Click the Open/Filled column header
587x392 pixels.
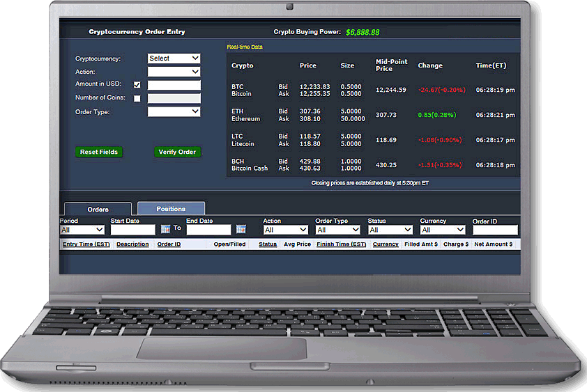click(x=229, y=244)
